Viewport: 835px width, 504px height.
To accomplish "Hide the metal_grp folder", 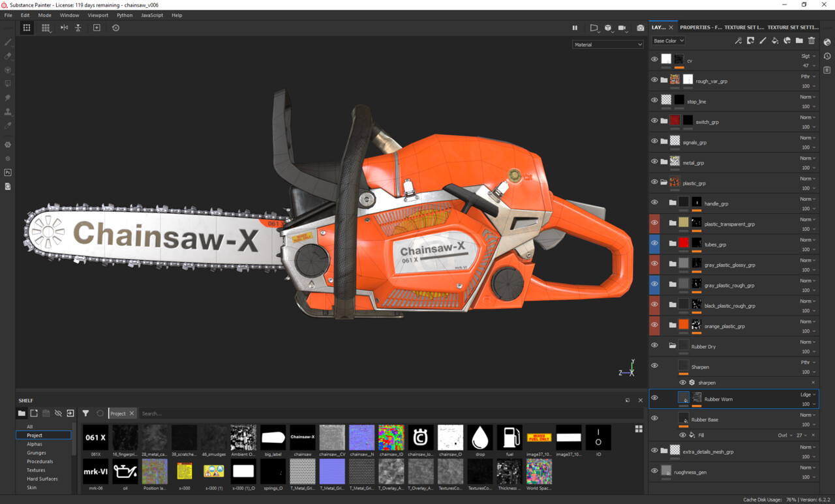I will click(x=654, y=161).
